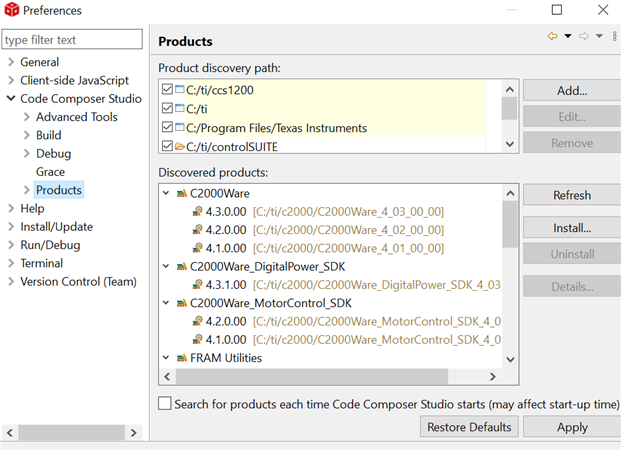Click the C2000Ware_DigitalPower_SDK product icon
The height and width of the screenshot is (450, 621).
click(181, 267)
